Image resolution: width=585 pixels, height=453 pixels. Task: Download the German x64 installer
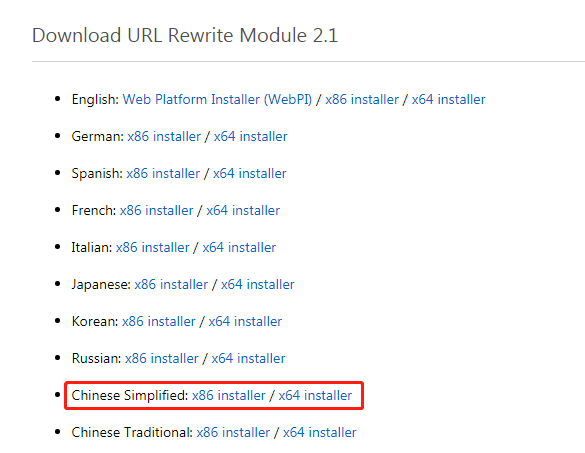[x=251, y=137]
